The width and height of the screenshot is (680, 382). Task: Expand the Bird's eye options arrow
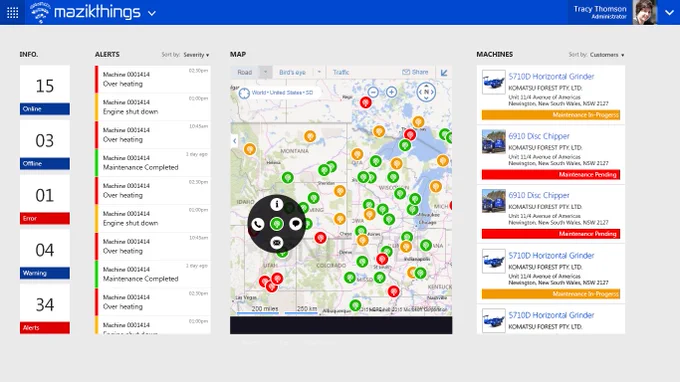click(319, 72)
